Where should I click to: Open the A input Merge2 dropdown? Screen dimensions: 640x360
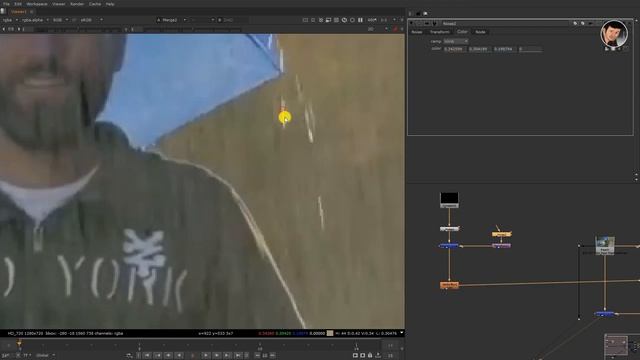click(172, 20)
